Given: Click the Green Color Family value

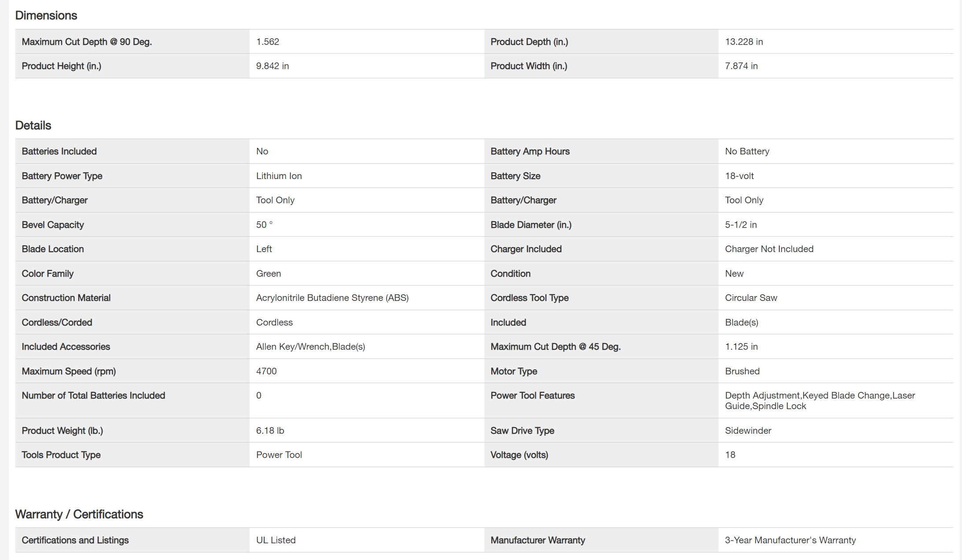Looking at the screenshot, I should (x=268, y=274).
